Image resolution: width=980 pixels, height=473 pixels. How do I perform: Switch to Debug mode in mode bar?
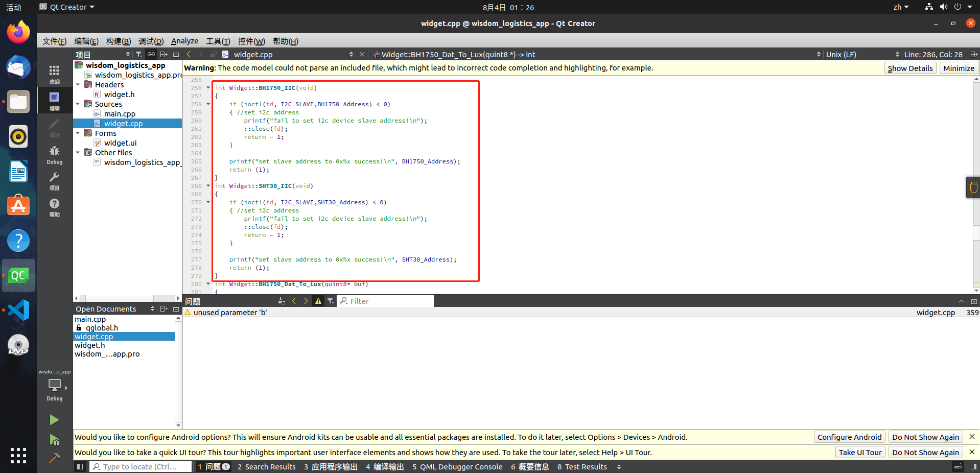point(54,155)
